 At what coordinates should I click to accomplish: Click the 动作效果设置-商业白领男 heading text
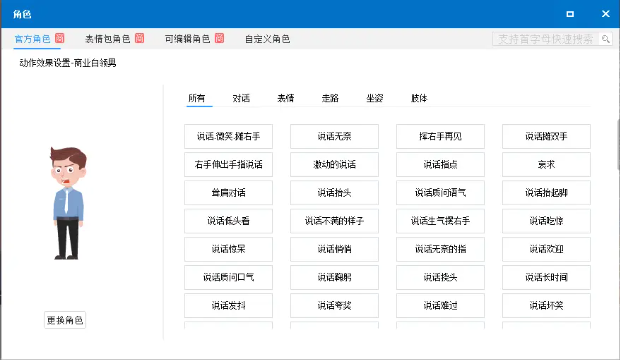[x=68, y=63]
